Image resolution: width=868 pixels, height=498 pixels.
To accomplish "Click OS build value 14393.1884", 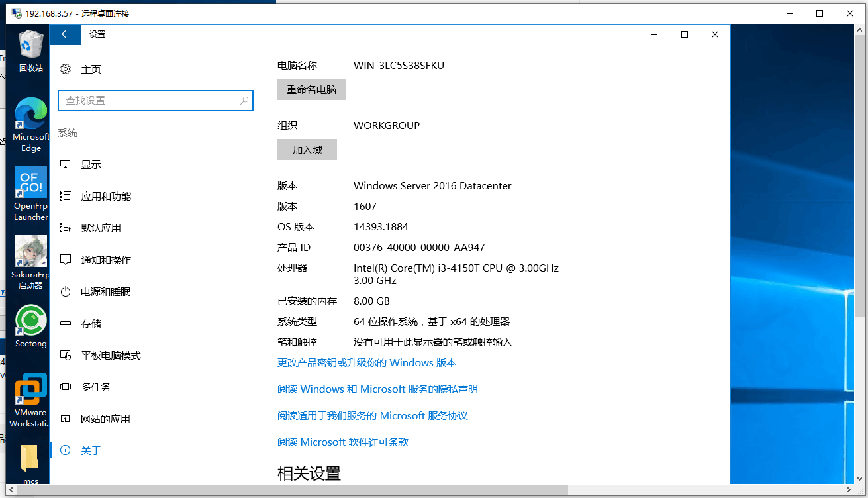I will click(x=381, y=226).
